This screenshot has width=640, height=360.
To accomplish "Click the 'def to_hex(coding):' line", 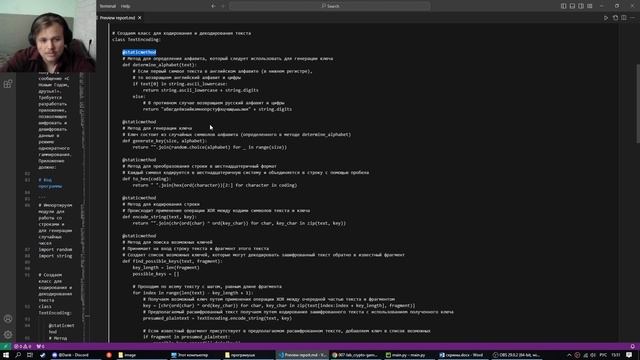I will [x=147, y=179].
